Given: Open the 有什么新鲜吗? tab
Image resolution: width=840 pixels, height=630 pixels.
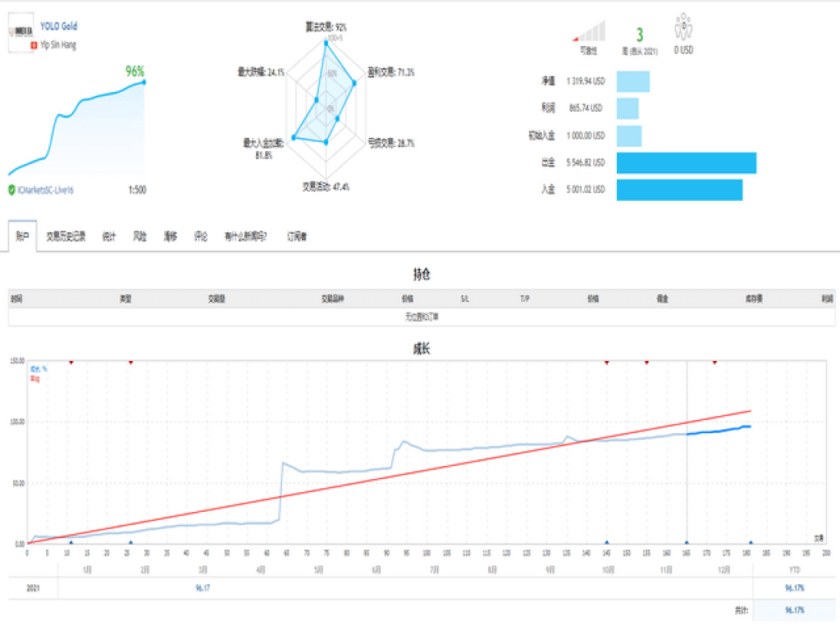Looking at the screenshot, I should (x=246, y=236).
